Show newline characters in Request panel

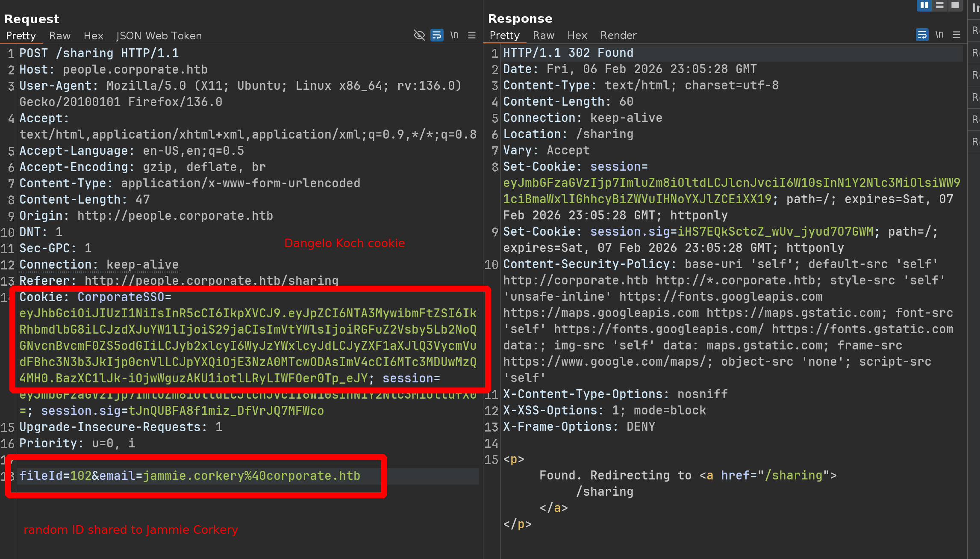tap(454, 35)
